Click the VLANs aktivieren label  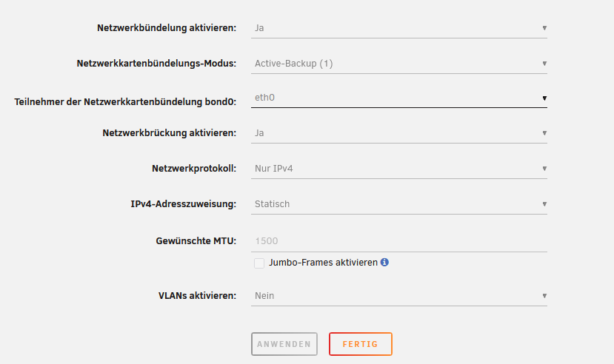(197, 296)
